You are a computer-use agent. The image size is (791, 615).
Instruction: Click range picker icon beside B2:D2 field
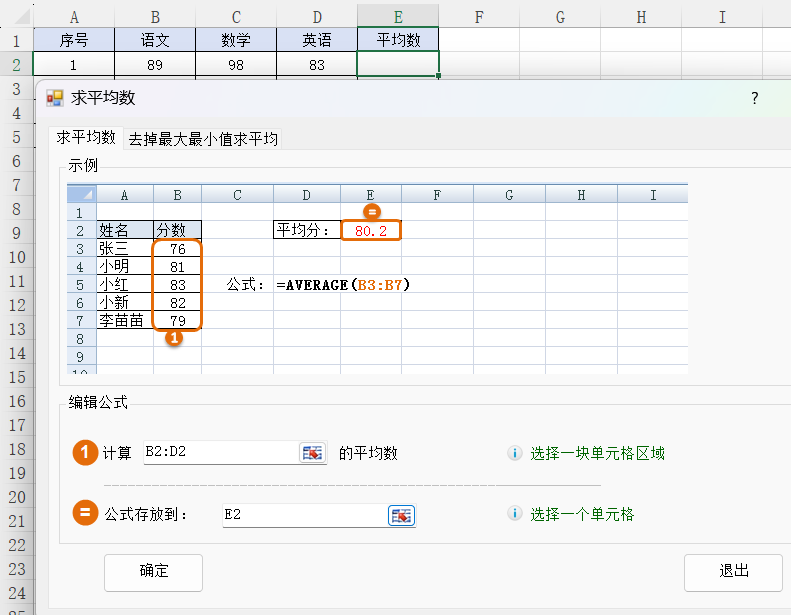point(313,453)
